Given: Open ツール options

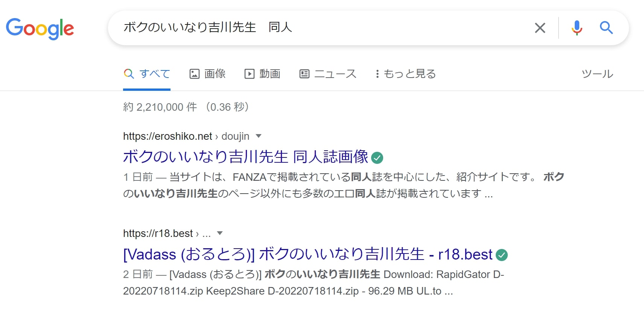Looking at the screenshot, I should click(597, 74).
